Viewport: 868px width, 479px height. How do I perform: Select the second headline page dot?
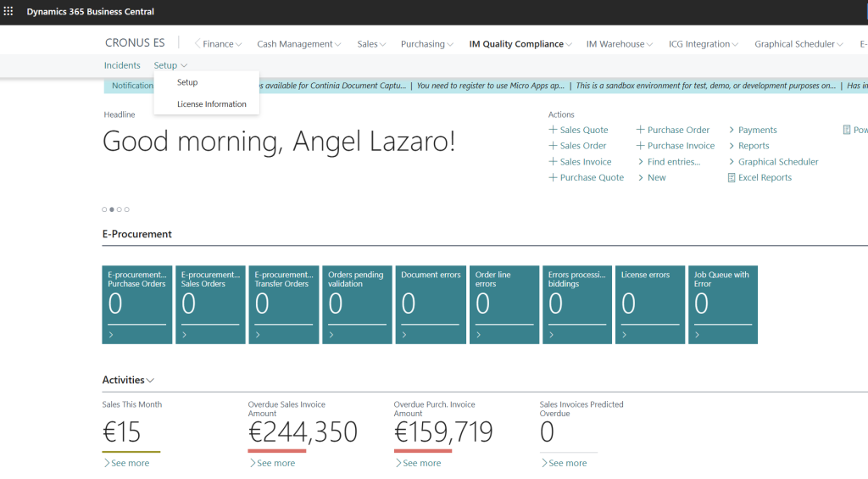(x=112, y=209)
